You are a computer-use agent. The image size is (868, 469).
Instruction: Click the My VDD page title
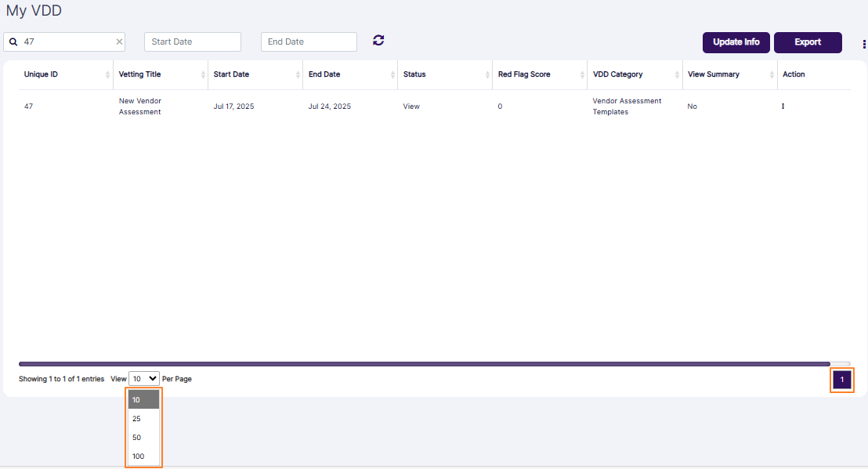34,11
